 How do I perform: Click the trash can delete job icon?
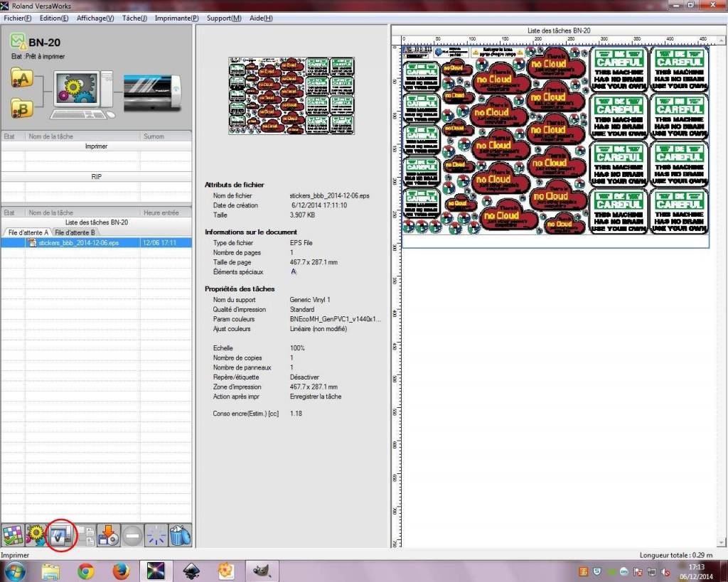click(x=181, y=535)
